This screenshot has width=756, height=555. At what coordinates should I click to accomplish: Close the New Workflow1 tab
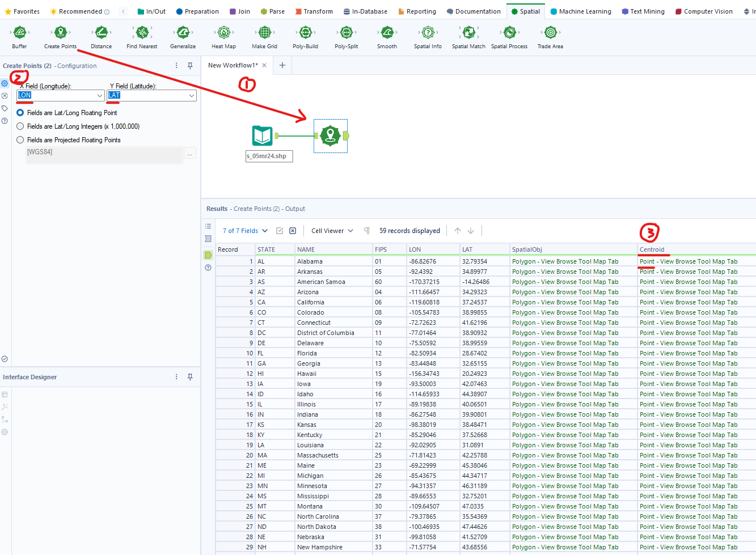tap(264, 65)
